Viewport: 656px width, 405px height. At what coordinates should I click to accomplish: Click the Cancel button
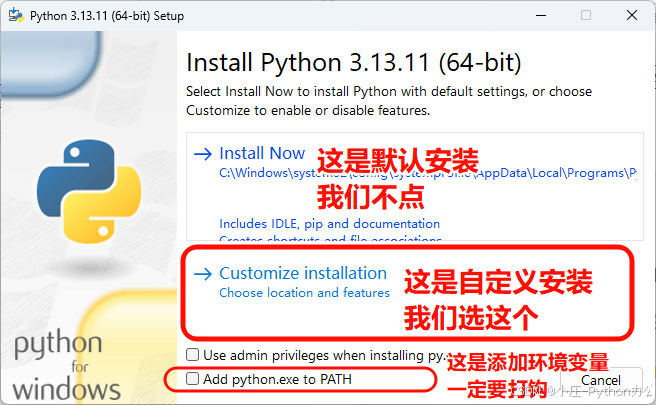601,380
